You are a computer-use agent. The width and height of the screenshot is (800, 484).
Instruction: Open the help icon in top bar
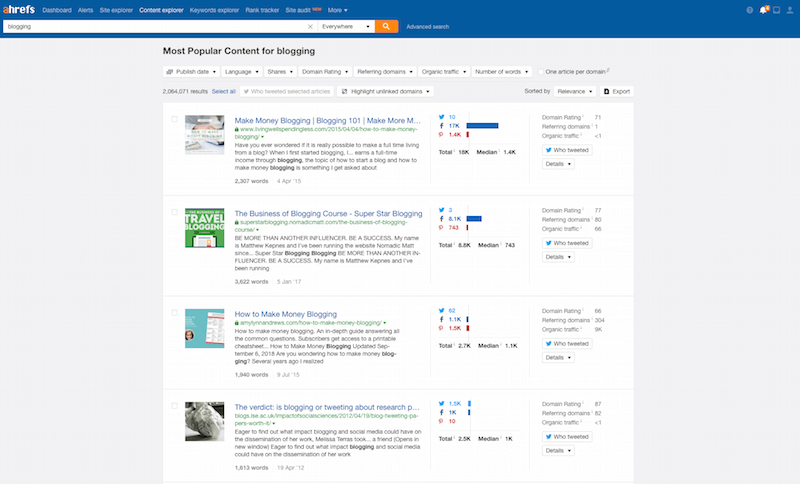click(749, 10)
